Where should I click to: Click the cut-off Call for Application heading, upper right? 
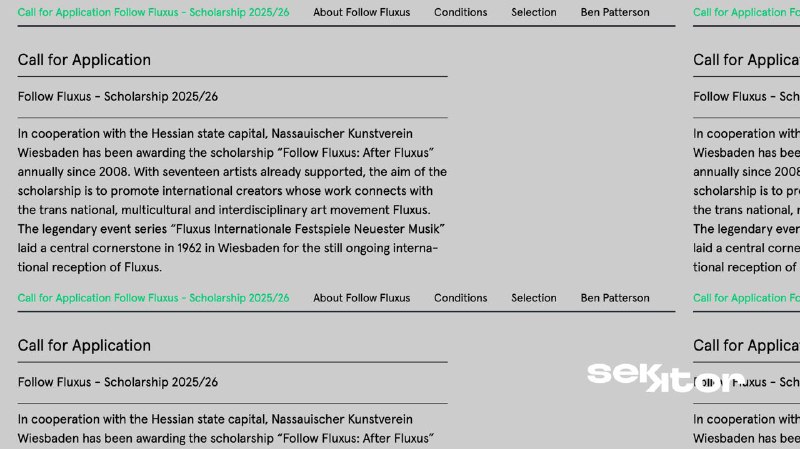click(745, 60)
